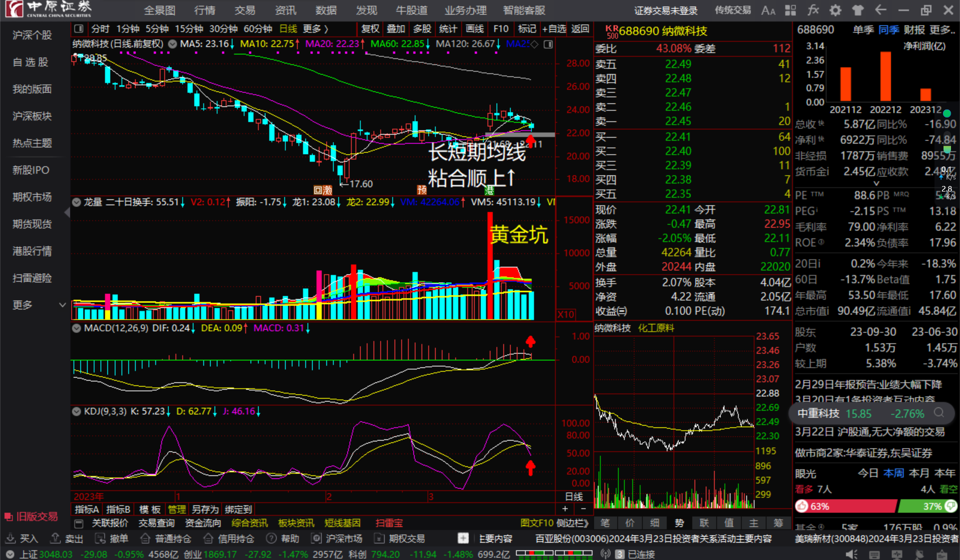960x560 pixels.
Task: Click the thumbs-up bullish vote icon
Action: [x=802, y=506]
